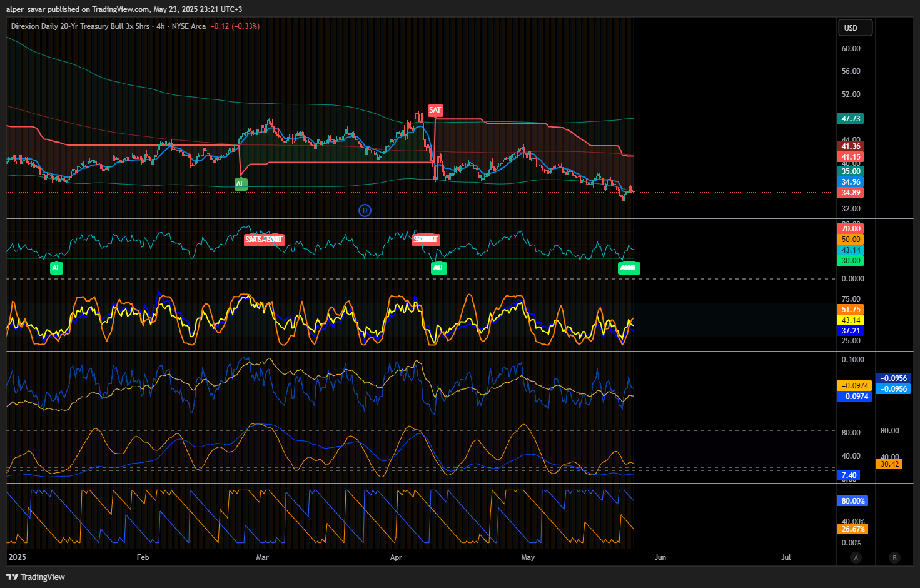Click the Apr time axis label
Viewport: 920px width, 588px height.
point(396,557)
